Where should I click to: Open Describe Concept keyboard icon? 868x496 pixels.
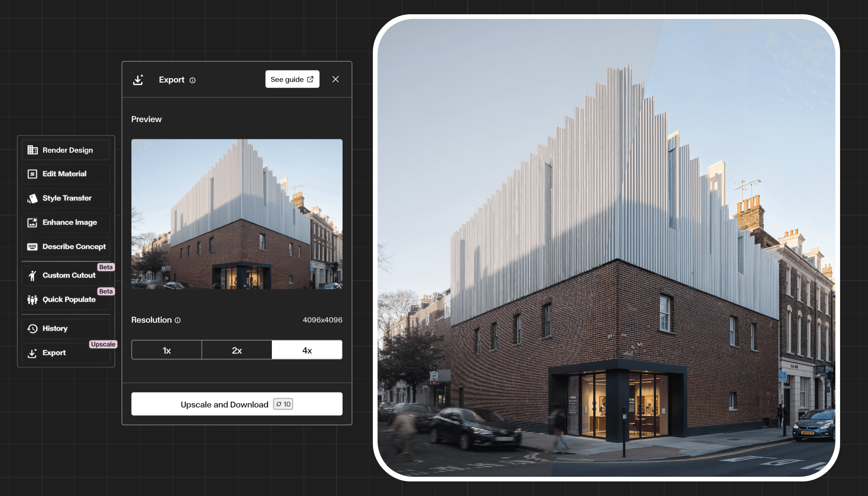click(32, 247)
